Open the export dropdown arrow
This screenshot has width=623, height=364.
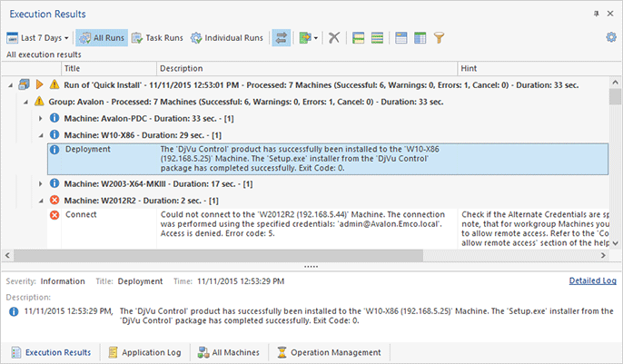click(x=316, y=38)
